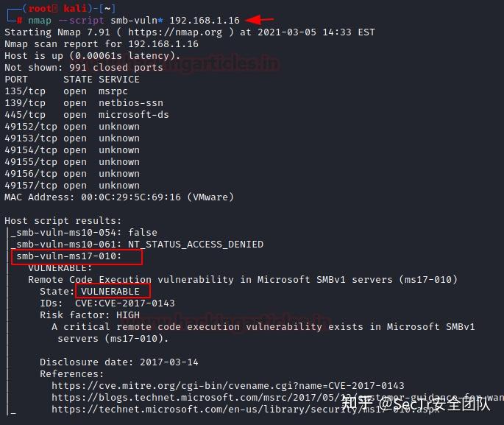This screenshot has width=504, height=425.
Task: Select the 139/tcp netbios-ssn port line
Action: 83,103
